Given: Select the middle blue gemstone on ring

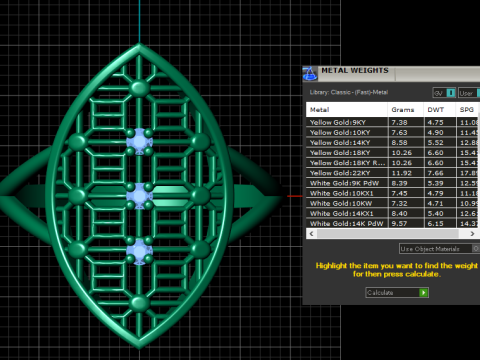Looking at the screenshot, I should click(139, 196).
